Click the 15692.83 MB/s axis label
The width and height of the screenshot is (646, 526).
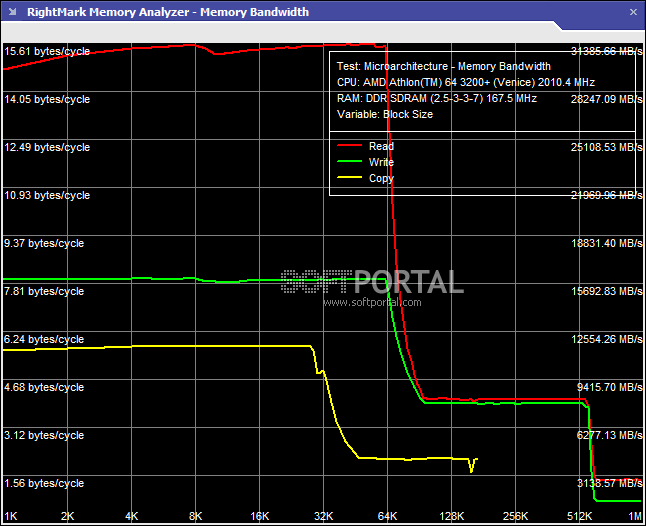(606, 291)
